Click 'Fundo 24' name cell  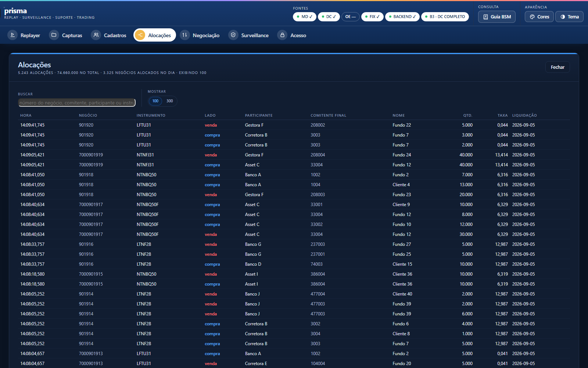[x=402, y=155]
